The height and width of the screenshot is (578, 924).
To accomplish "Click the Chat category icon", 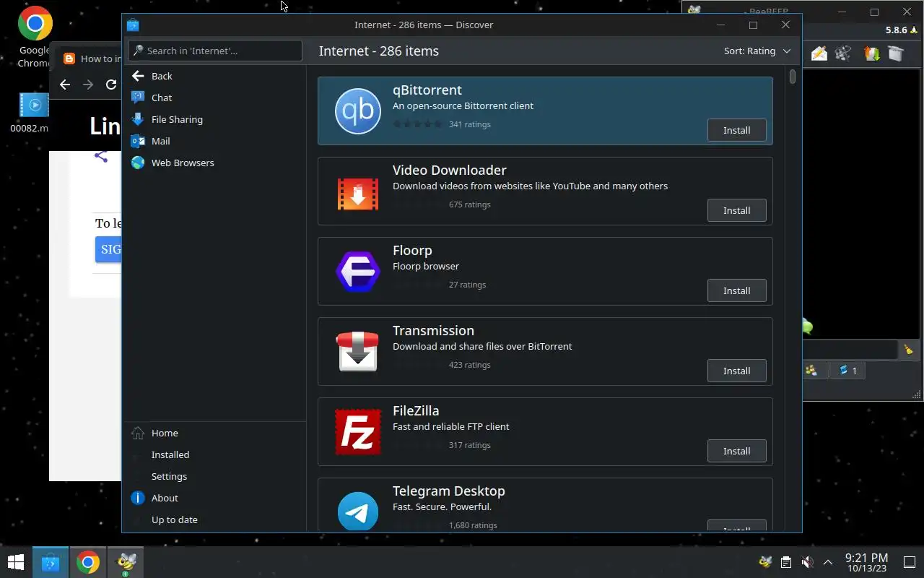I will (138, 98).
